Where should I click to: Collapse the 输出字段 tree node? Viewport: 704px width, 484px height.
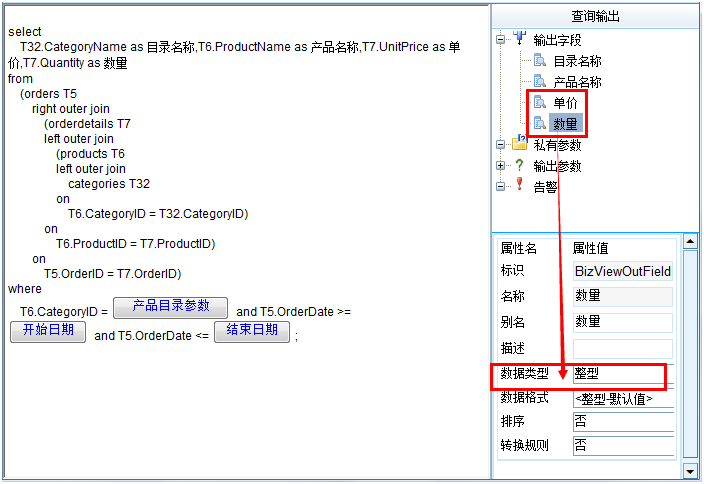[500, 40]
